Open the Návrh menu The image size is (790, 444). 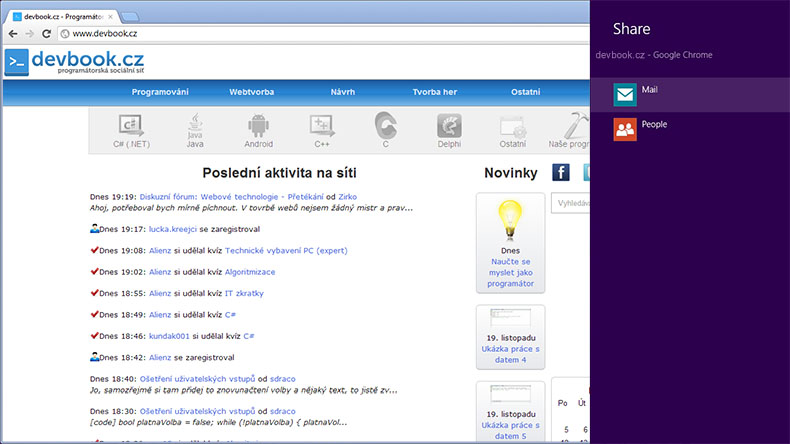click(343, 92)
